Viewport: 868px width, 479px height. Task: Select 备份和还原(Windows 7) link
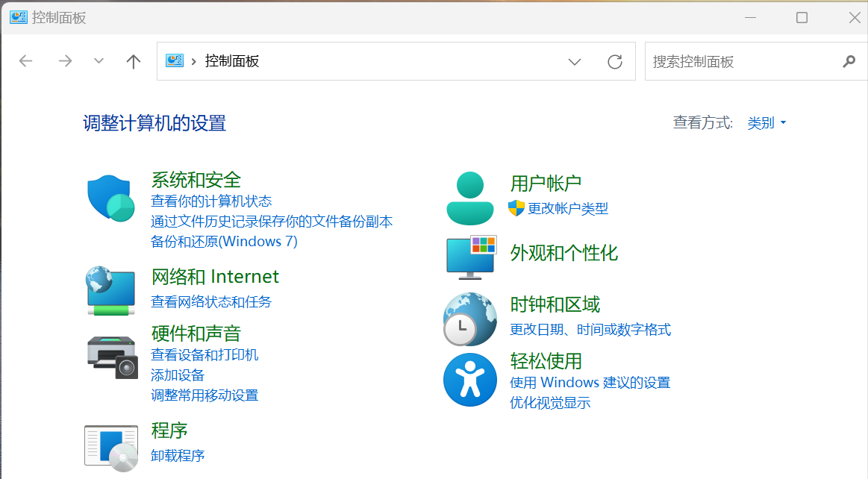pyautogui.click(x=224, y=242)
